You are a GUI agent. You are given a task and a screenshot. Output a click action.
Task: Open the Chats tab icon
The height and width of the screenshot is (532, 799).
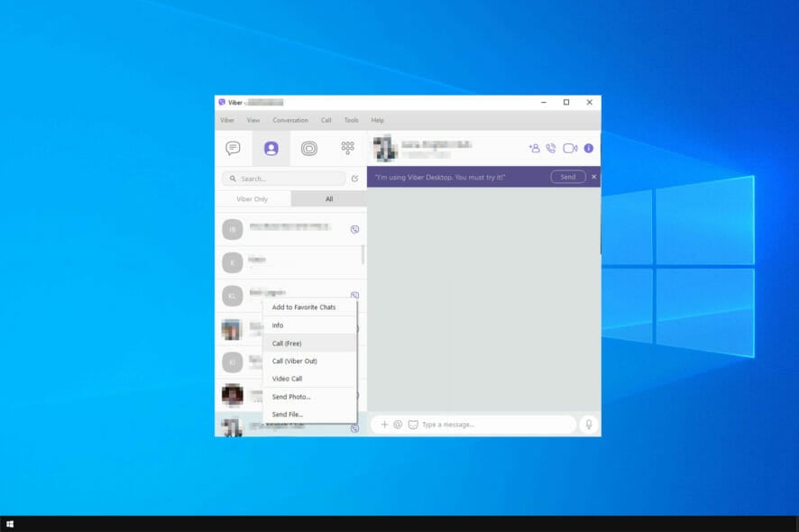(x=233, y=148)
